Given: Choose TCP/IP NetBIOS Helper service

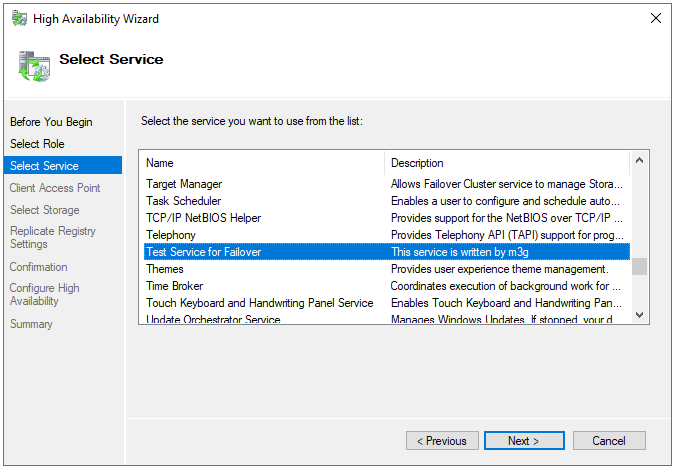Looking at the screenshot, I should (386, 218).
